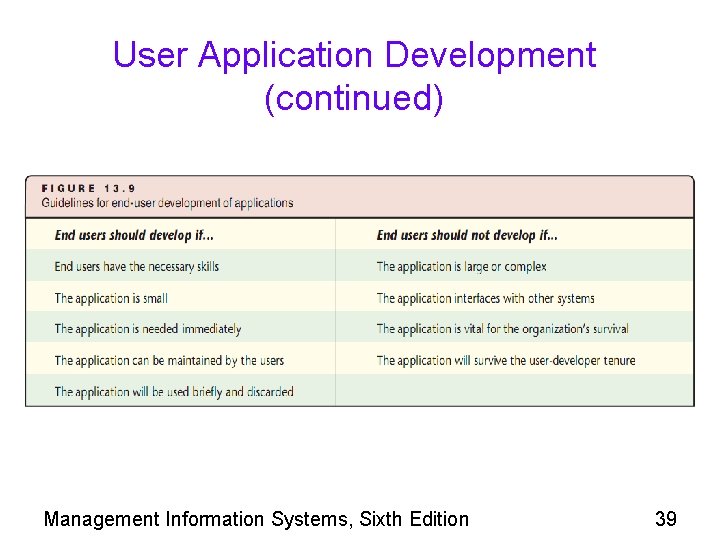Select the 'FIGURE 13.9' label
Image resolution: width=720 pixels, height=540 pixels.
click(88, 188)
